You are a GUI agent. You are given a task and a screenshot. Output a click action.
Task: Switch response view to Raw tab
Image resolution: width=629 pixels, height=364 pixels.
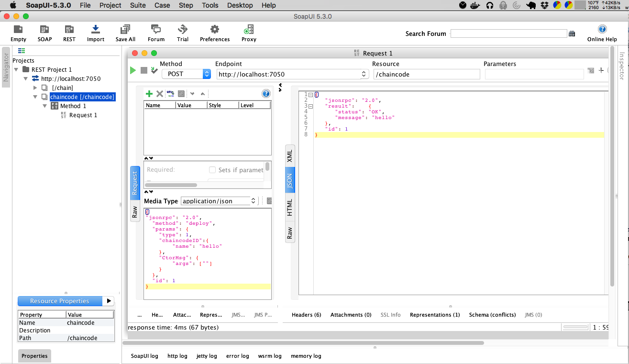point(290,232)
